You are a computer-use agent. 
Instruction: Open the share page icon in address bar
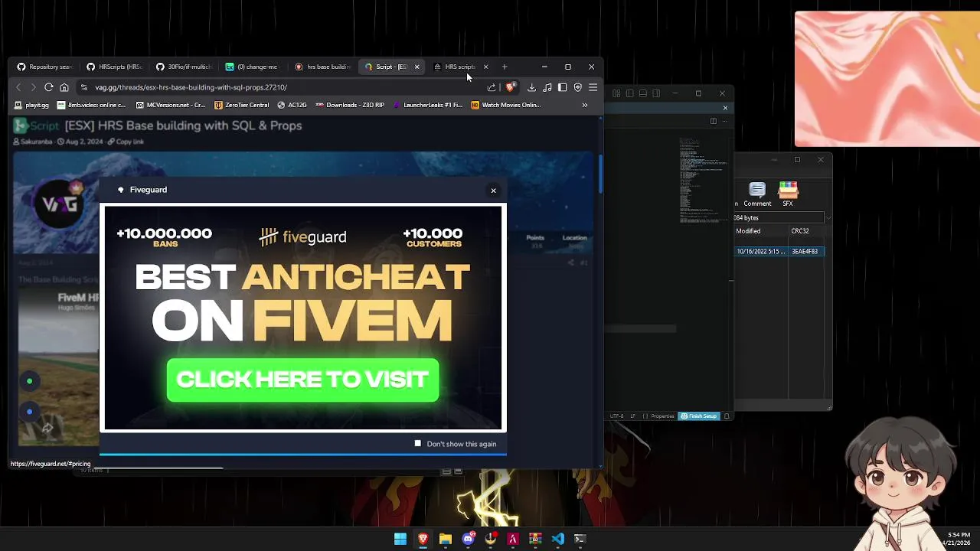click(x=492, y=87)
